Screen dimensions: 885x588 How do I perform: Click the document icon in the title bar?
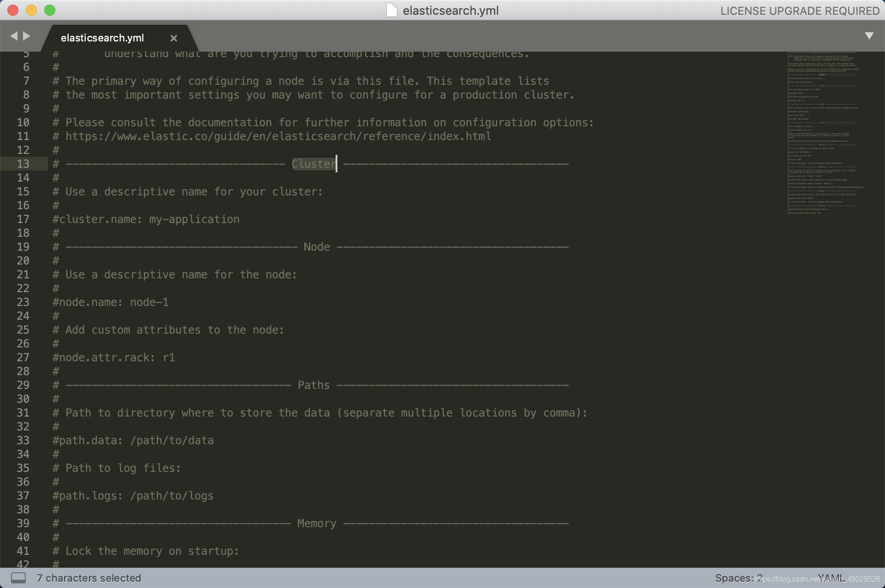(x=391, y=10)
